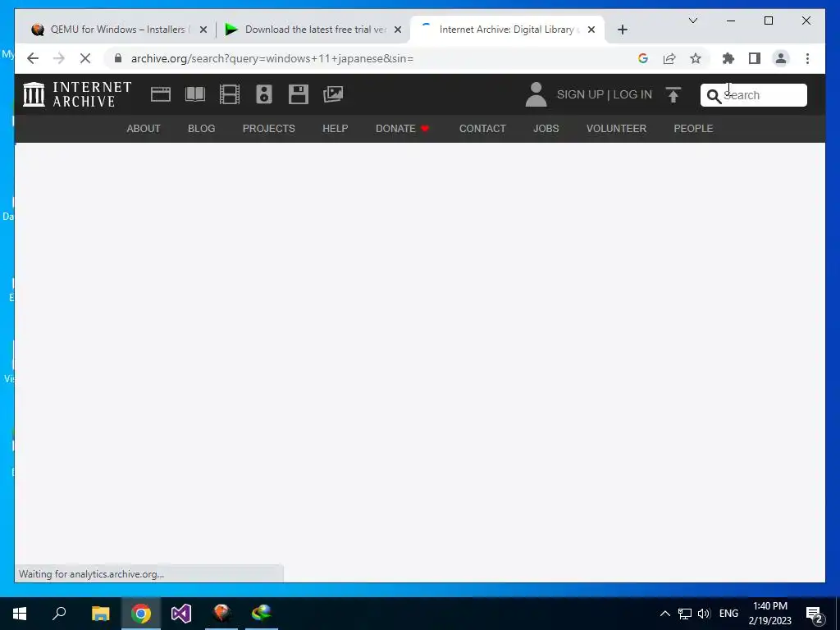The image size is (840, 630).
Task: Open Visual Studio from taskbar
Action: [x=181, y=614]
